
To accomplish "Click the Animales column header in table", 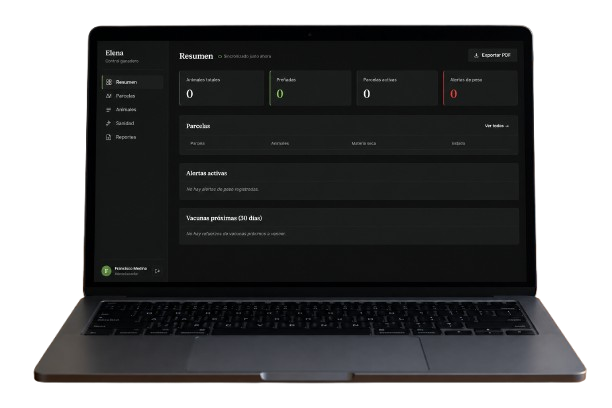I will pos(280,143).
